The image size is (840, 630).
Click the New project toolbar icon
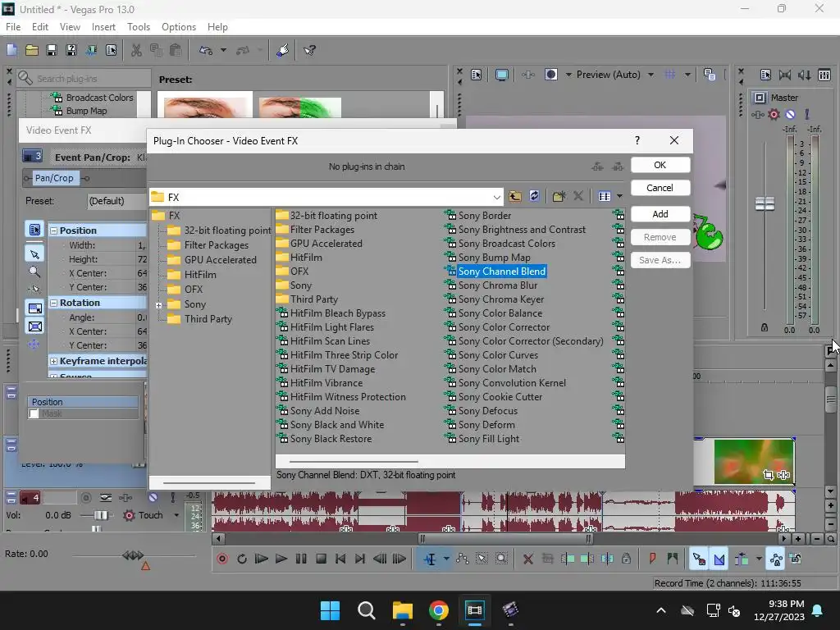[11, 50]
